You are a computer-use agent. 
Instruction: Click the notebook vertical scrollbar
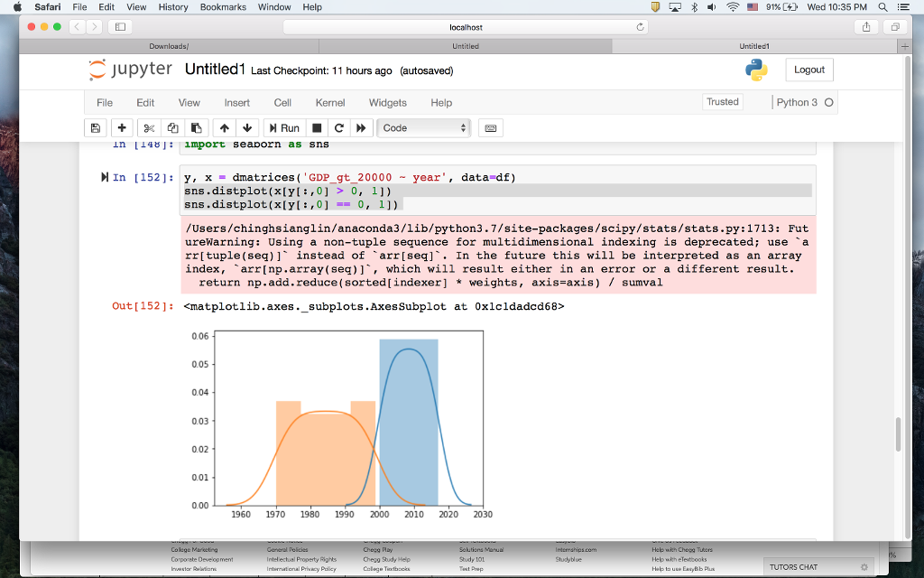[898, 433]
